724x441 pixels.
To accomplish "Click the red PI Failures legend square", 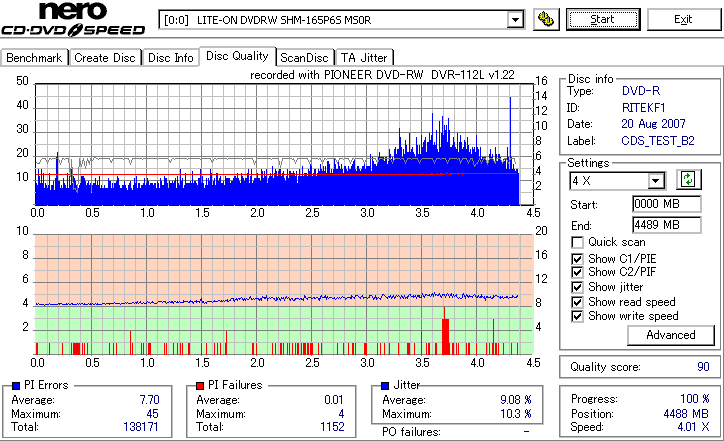I will [200, 386].
